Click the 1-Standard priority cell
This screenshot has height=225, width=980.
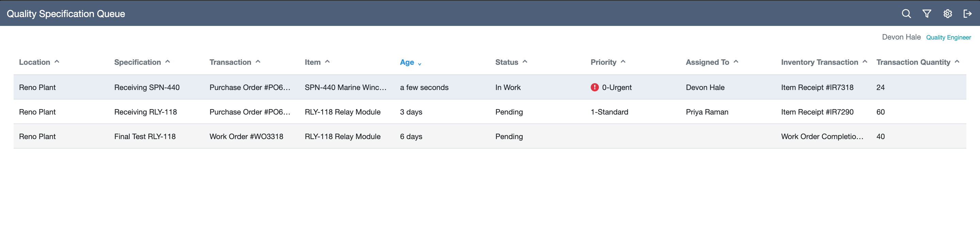point(609,112)
